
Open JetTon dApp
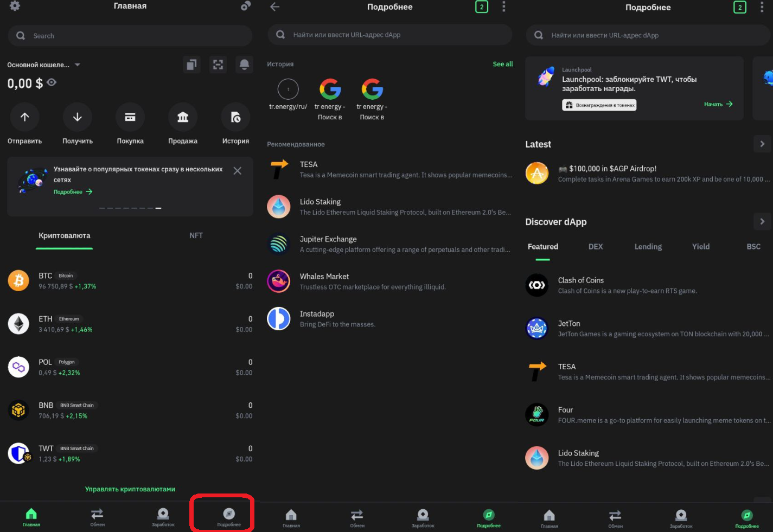[x=648, y=329]
